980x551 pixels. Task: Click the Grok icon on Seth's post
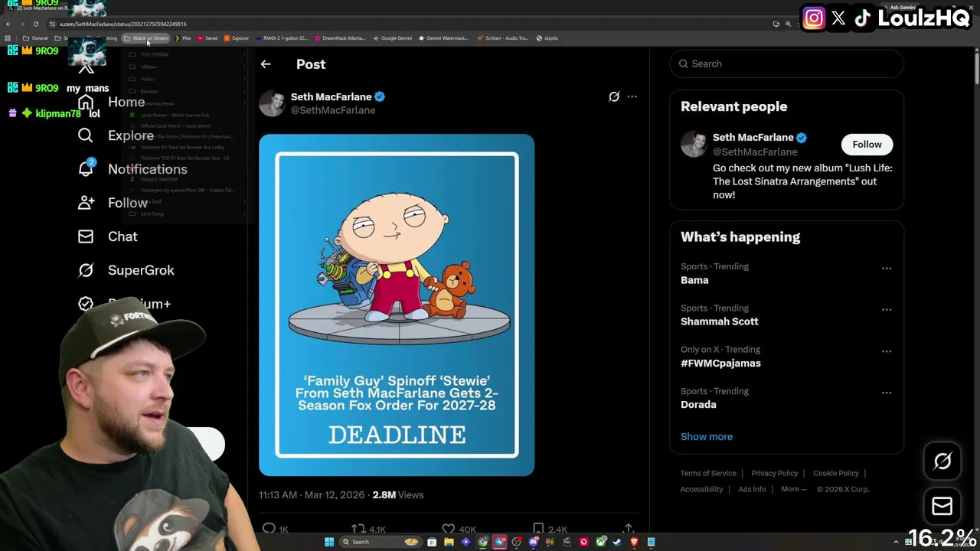614,96
